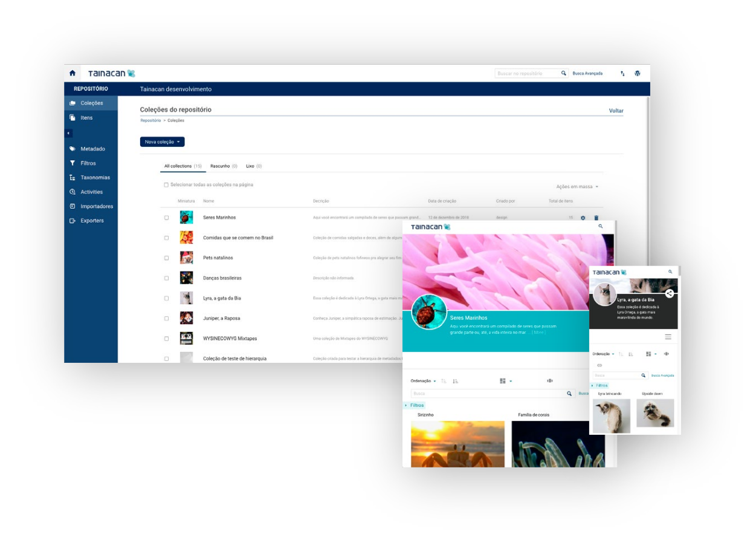Click the share icon on the Lyra panel
The height and width of the screenshot is (543, 756).
(670, 293)
